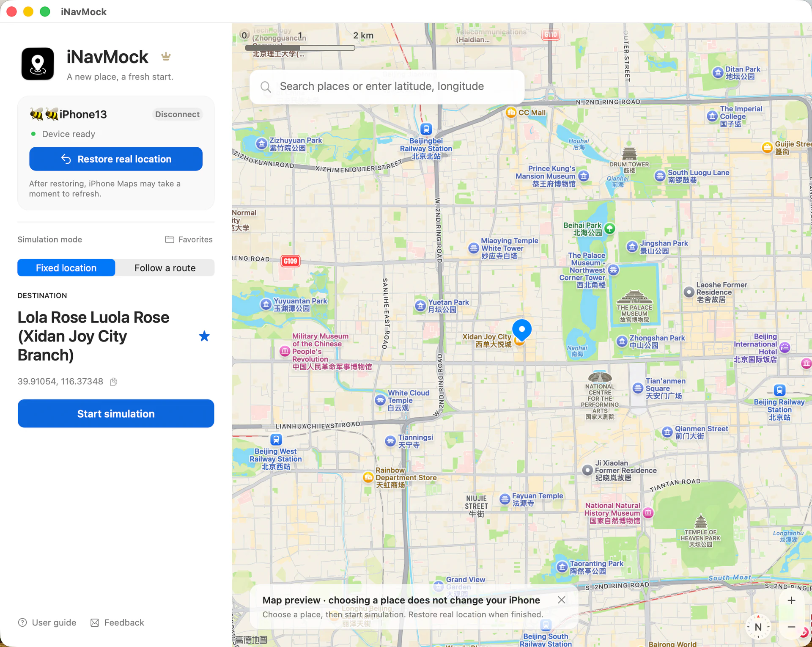Image resolution: width=812 pixels, height=647 pixels.
Task: Select the Ditan Park marker
Action: [x=718, y=72]
